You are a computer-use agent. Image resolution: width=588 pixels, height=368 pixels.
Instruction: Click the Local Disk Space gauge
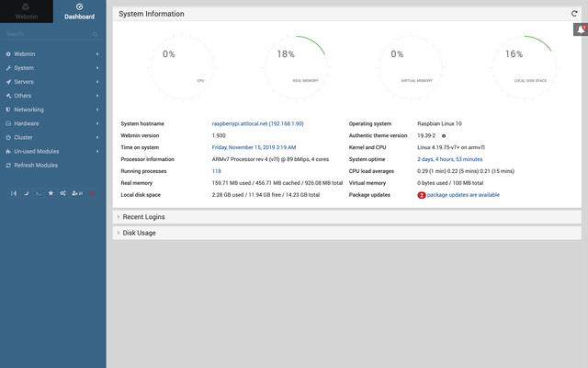[x=525, y=67]
